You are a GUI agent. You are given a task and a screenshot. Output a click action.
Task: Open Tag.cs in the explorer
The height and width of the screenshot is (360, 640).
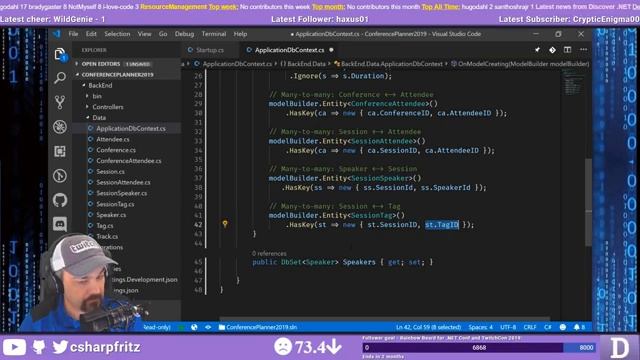point(105,226)
